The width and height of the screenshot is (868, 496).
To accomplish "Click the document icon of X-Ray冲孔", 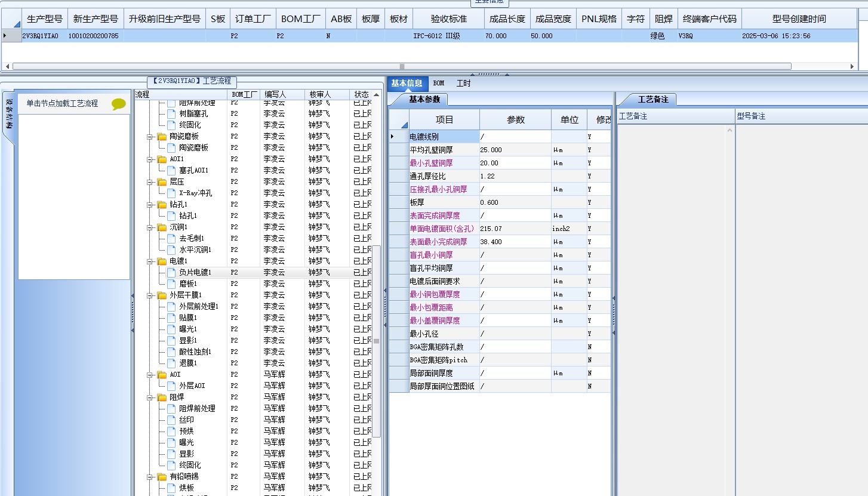I will click(x=172, y=193).
